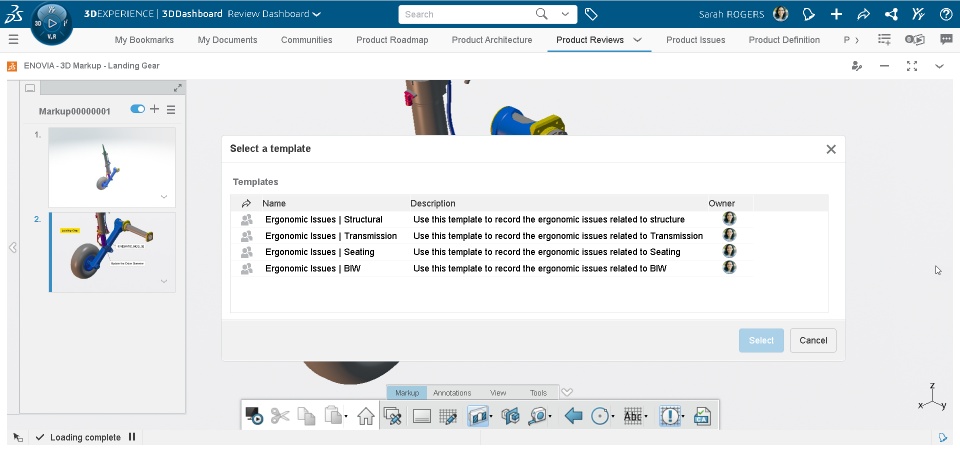
Task: Select Ergonomic Issues | Seating template
Action: pos(492,252)
